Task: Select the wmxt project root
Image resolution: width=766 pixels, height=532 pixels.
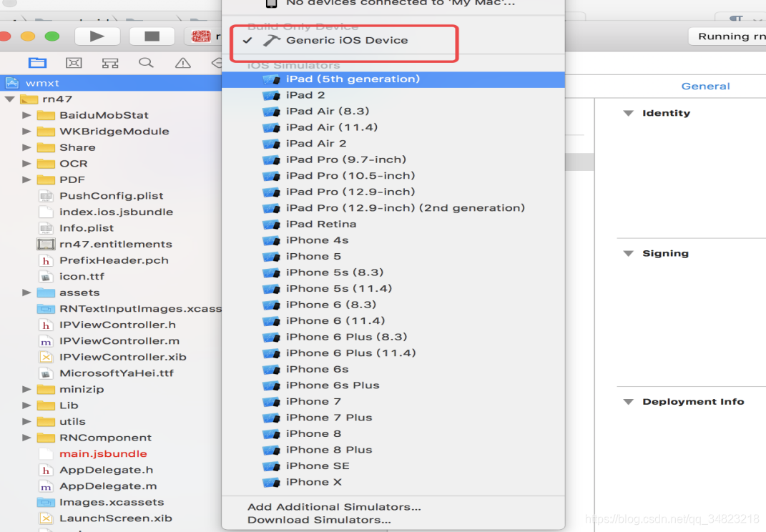Action: coord(111,83)
